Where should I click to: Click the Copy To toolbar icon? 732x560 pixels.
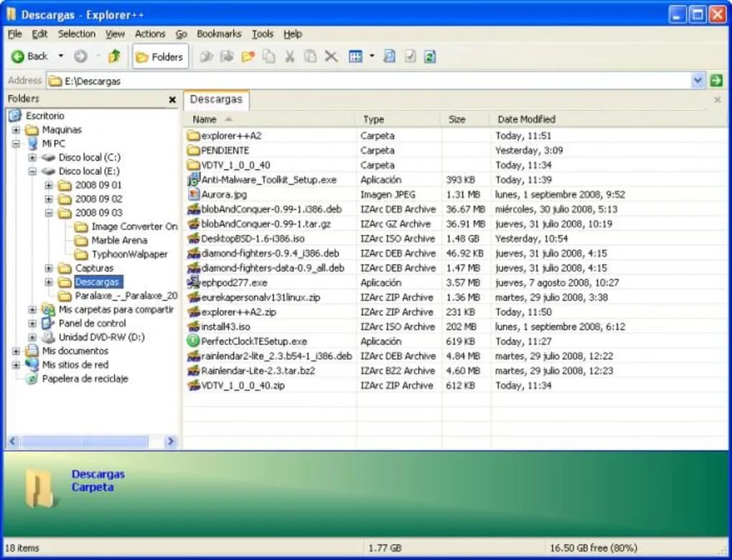coord(207,57)
